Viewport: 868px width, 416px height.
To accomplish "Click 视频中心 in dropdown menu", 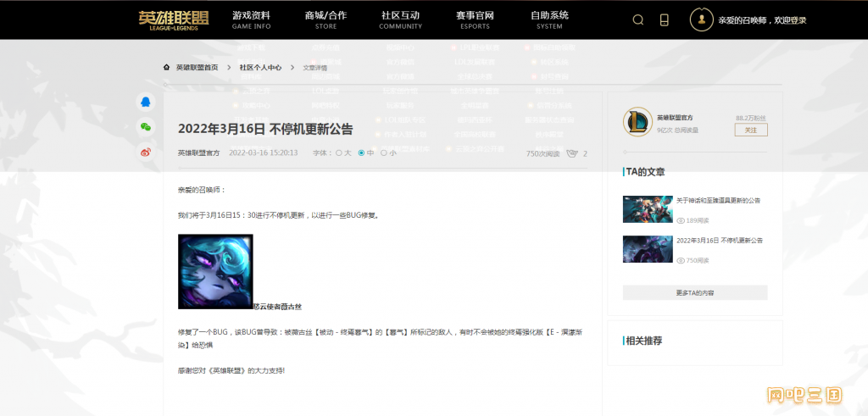I will coord(400,48).
